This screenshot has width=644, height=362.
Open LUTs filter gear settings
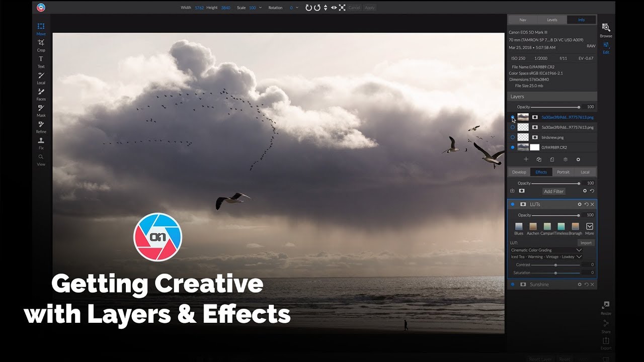(x=580, y=205)
